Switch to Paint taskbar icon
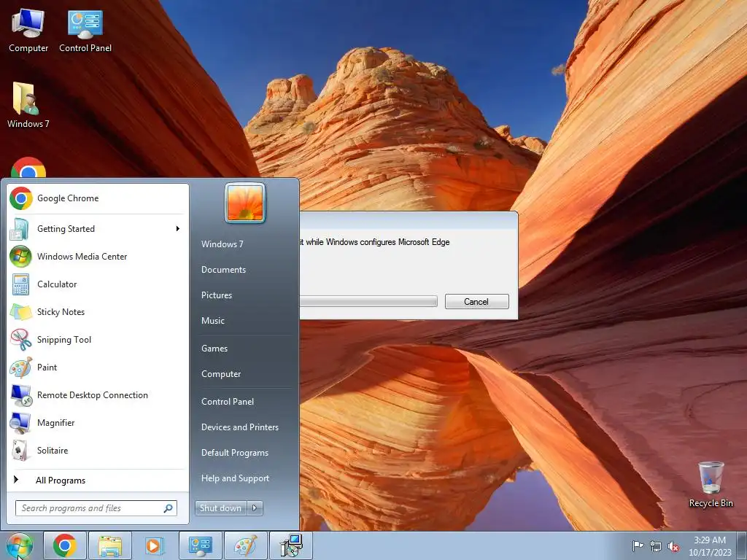Viewport: 747px width, 560px height. tap(245, 545)
